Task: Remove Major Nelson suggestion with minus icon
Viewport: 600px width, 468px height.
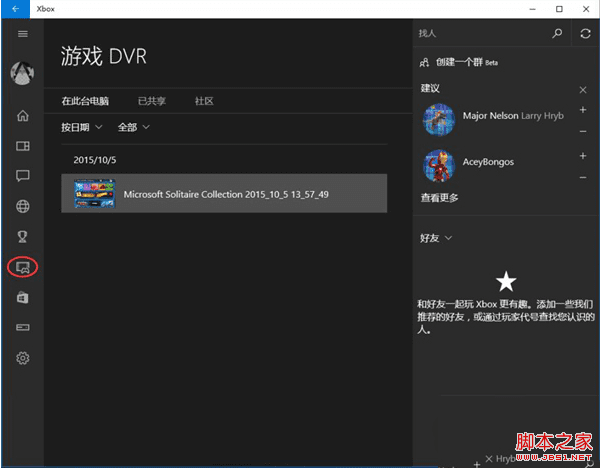Action: [x=583, y=131]
